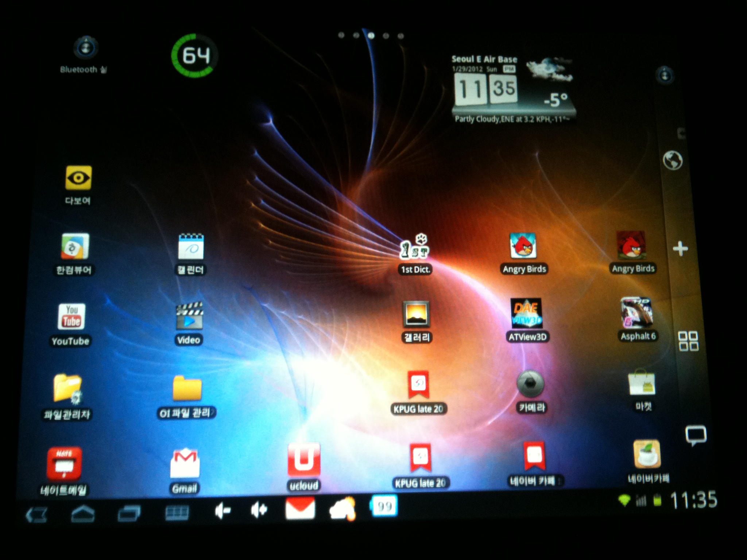Open the 파일관리자 file manager
The height and width of the screenshot is (560, 747).
[x=68, y=388]
